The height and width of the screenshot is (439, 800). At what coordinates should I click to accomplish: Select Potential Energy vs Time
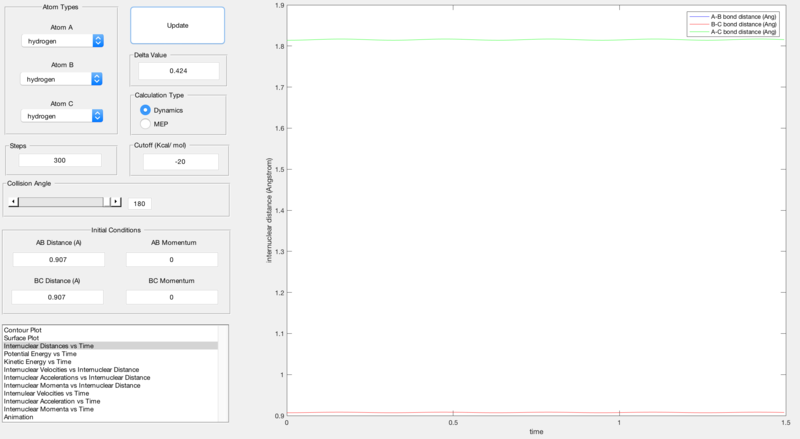pos(111,354)
